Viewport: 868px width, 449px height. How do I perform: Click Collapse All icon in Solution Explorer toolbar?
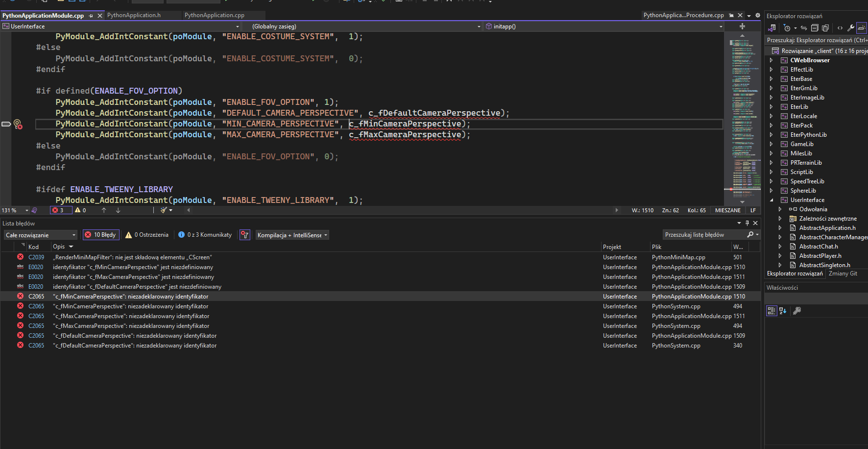point(814,28)
